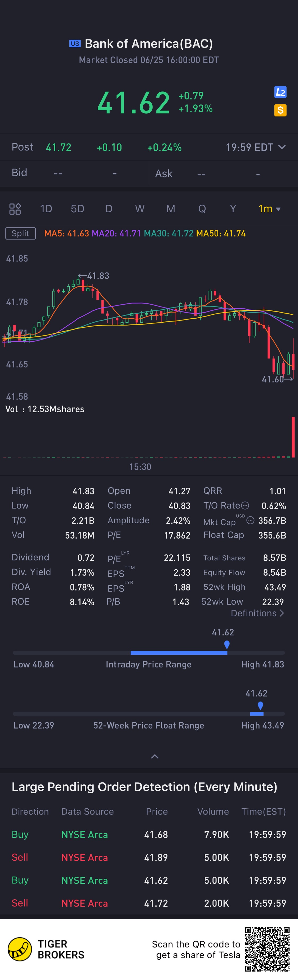
Task: Toggle the Split adjustment button
Action: pyautogui.click(x=21, y=233)
